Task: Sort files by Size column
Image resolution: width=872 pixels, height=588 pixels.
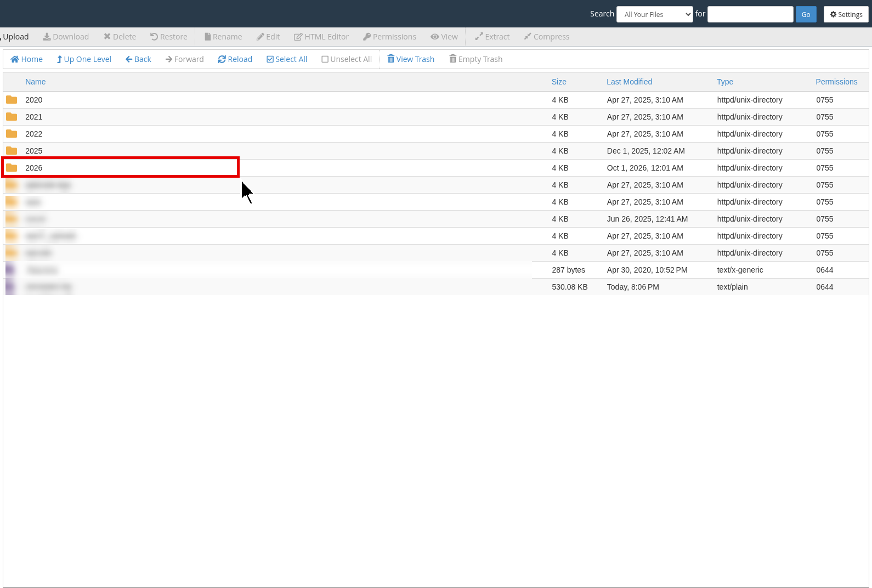Action: [559, 82]
